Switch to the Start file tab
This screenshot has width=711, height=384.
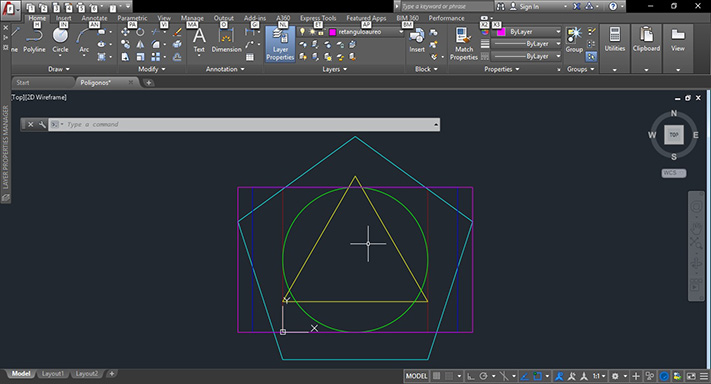[x=43, y=83]
